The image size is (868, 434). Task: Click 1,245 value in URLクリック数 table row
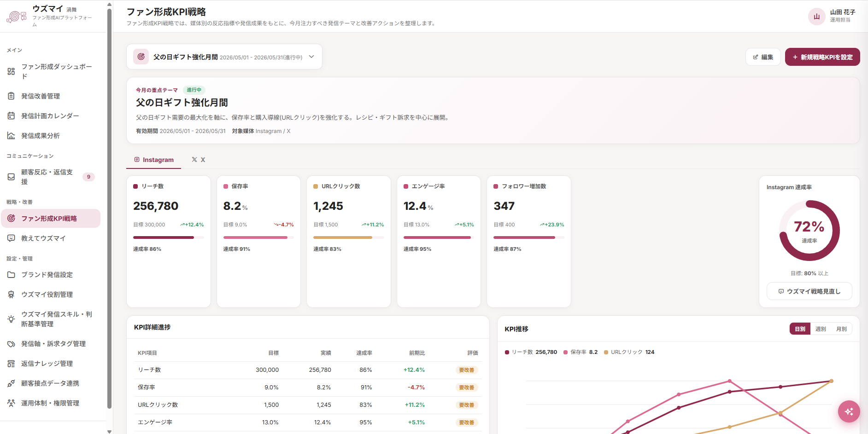324,405
